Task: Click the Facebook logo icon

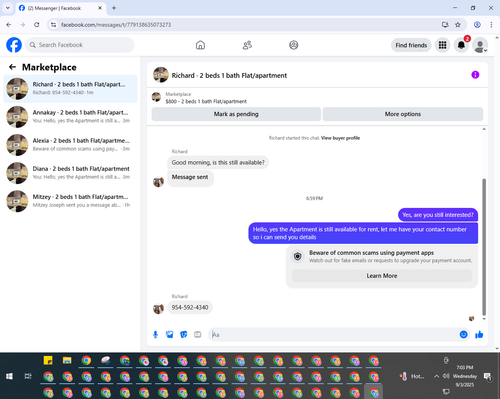Action: 14,45
